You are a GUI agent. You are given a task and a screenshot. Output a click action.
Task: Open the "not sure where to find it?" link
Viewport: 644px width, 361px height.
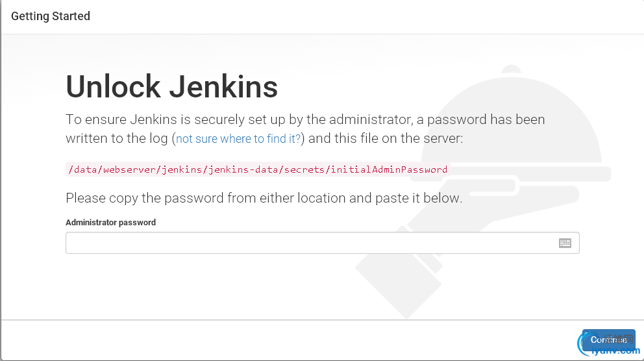(x=238, y=139)
